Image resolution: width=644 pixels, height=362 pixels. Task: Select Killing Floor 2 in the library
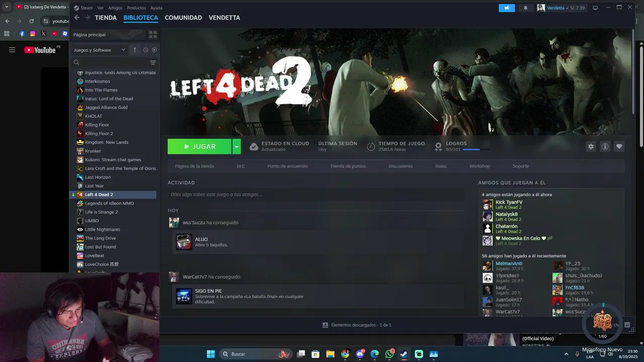click(99, 133)
